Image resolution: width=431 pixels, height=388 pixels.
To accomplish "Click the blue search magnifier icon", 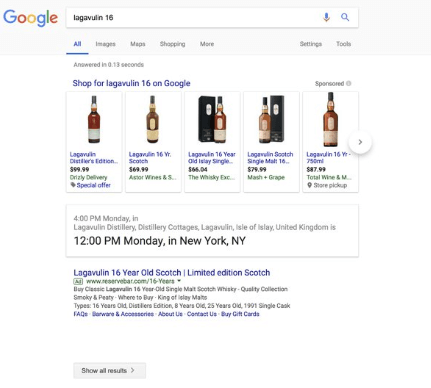I will [345, 17].
